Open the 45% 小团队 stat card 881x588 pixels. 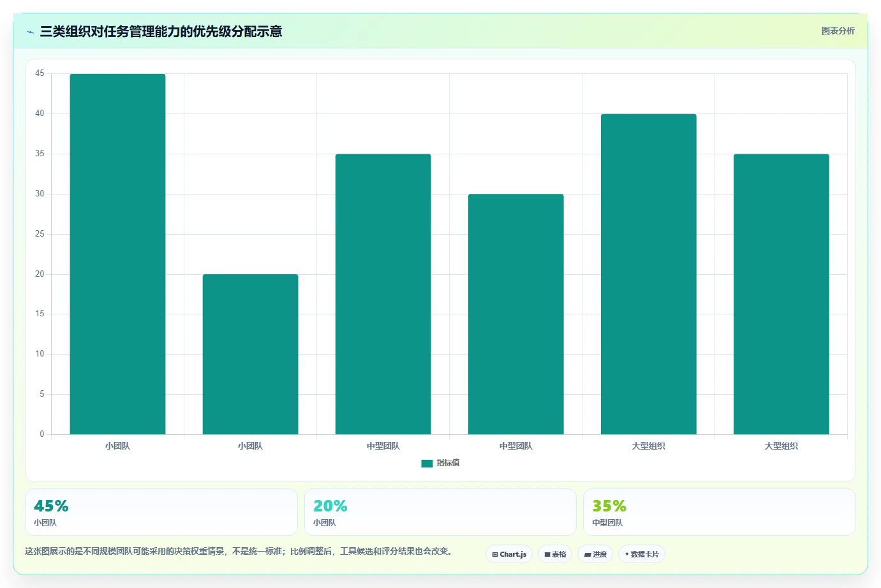click(161, 512)
